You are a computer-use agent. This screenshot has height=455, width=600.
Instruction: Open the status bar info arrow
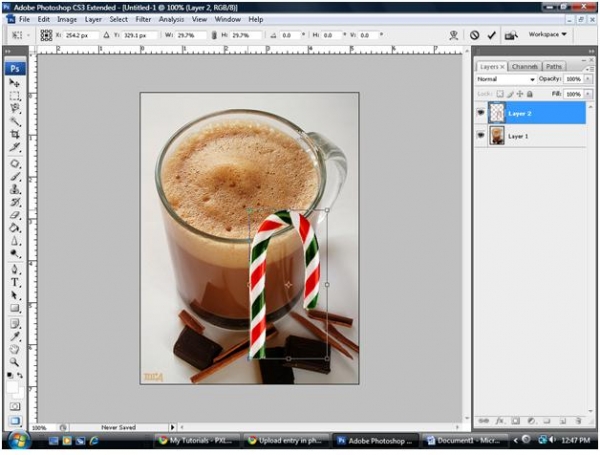point(173,427)
